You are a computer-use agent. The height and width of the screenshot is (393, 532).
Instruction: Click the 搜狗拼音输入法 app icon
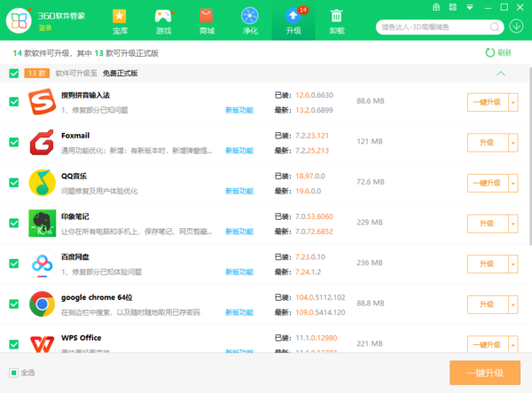point(42,101)
